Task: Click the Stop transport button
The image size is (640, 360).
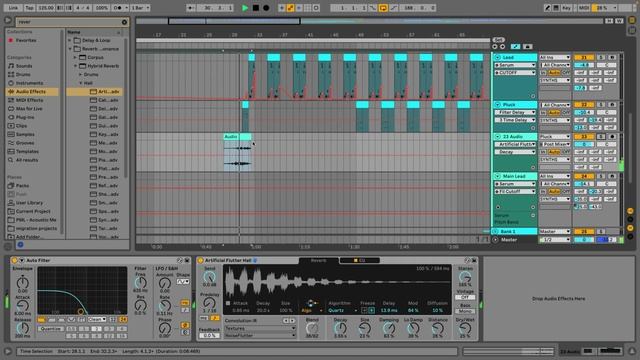Action: click(x=256, y=8)
